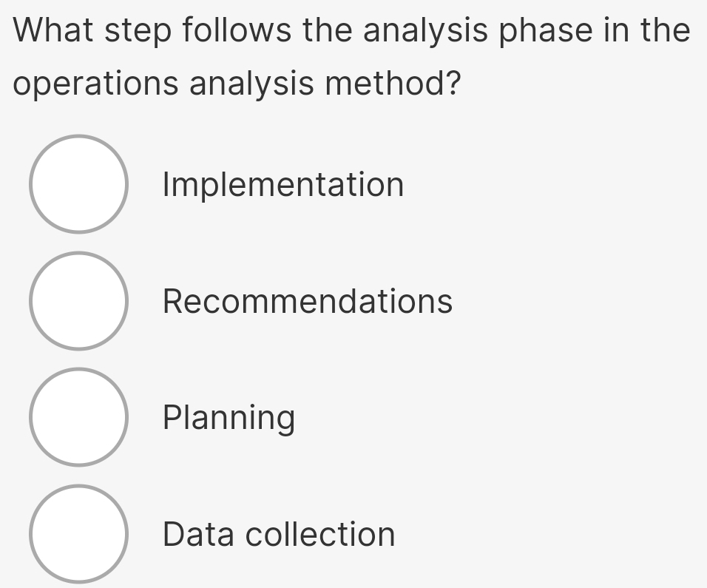The image size is (707, 588).
Task: Mark the circle beside Recommendations
Action: pyautogui.click(x=78, y=300)
